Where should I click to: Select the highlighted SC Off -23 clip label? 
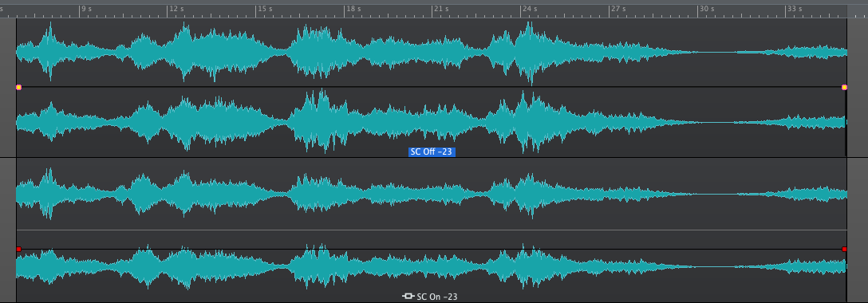[x=432, y=152]
